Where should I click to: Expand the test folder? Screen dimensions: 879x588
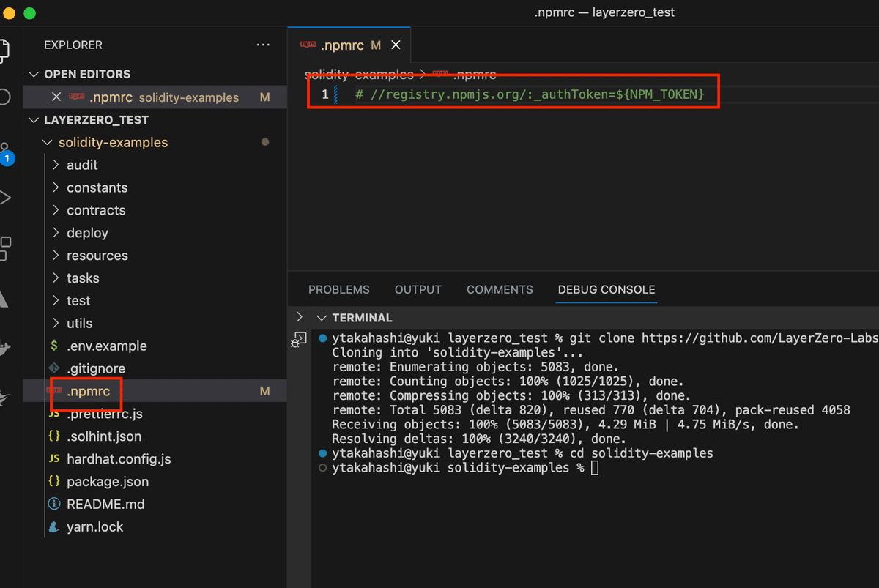click(56, 301)
